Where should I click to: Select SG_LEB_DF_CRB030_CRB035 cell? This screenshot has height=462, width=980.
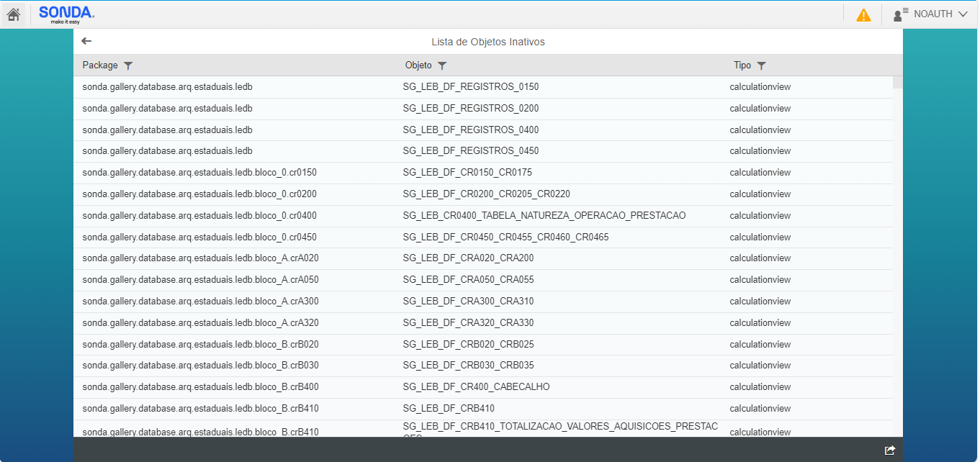(468, 366)
